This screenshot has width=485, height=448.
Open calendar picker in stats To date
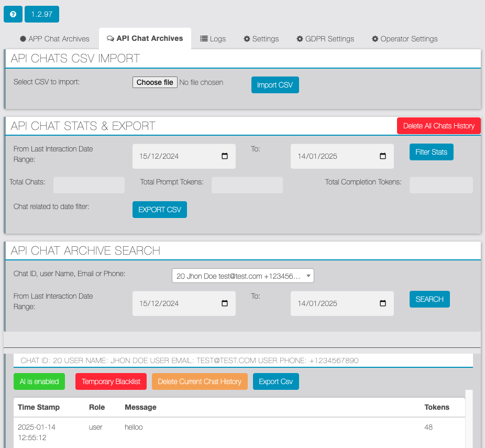pos(382,156)
